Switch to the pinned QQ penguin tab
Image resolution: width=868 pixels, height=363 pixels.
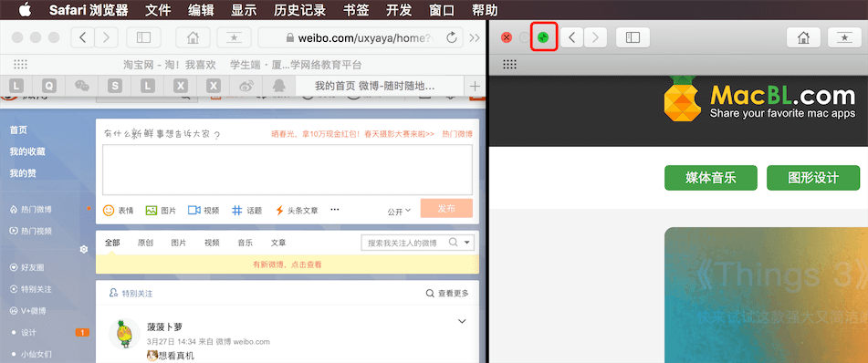point(279,86)
